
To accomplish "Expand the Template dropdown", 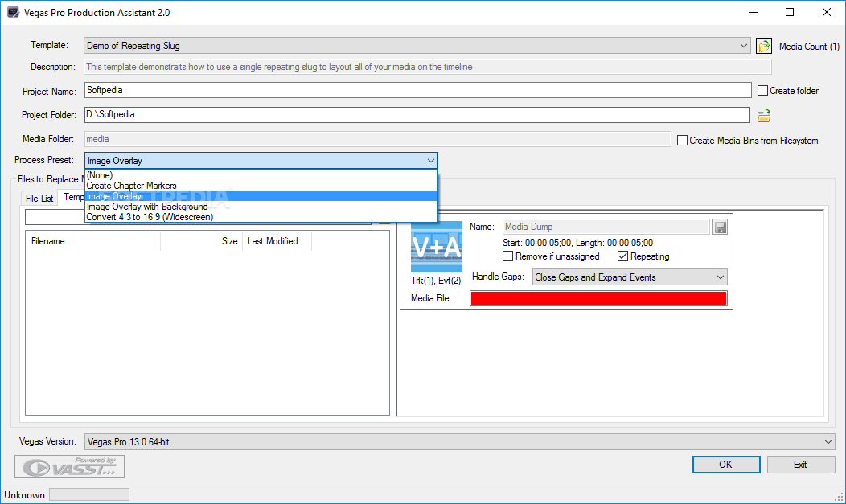I will tap(744, 46).
